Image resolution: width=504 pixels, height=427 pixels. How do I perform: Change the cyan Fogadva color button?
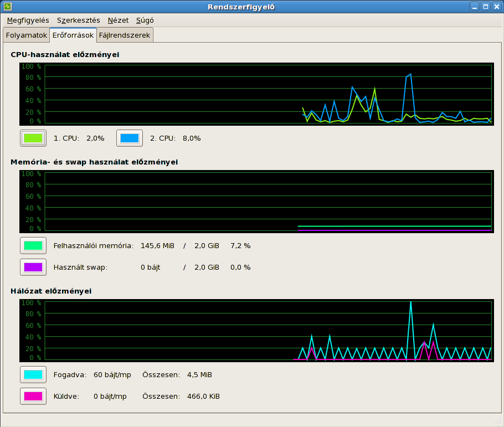pyautogui.click(x=33, y=374)
